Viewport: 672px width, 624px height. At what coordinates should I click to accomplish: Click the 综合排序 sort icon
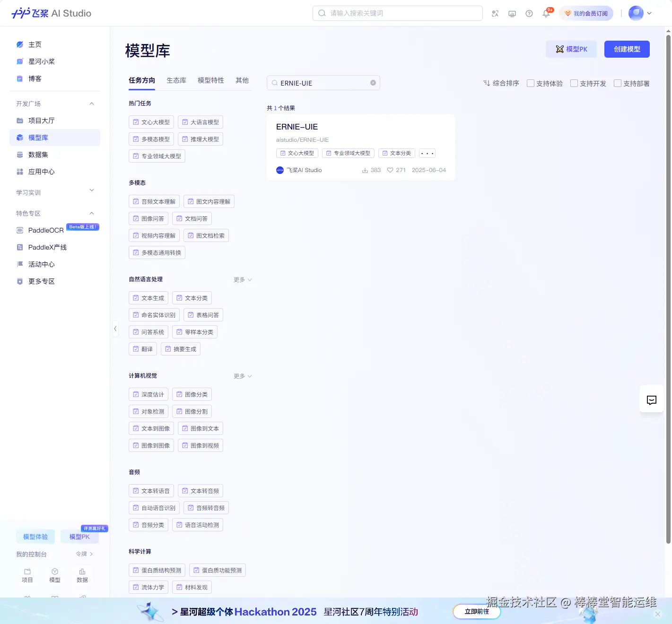point(487,83)
